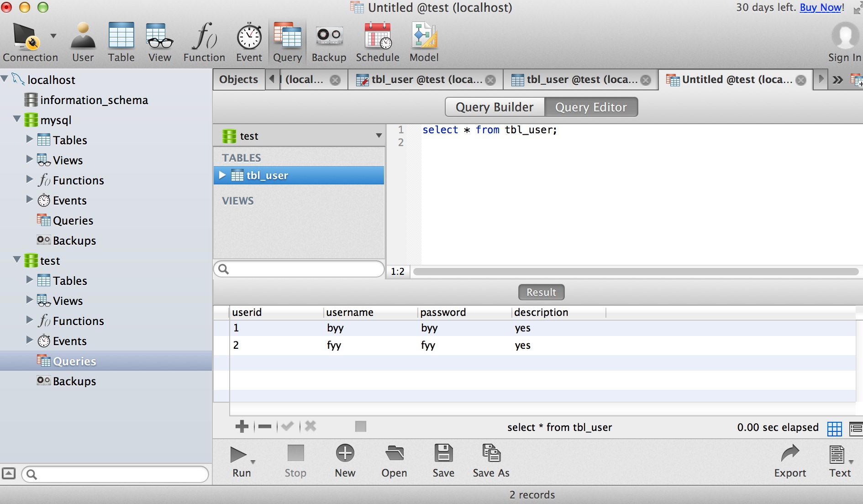Show hidden tabs with double chevron
Screen dimensions: 863x504
coord(837,80)
